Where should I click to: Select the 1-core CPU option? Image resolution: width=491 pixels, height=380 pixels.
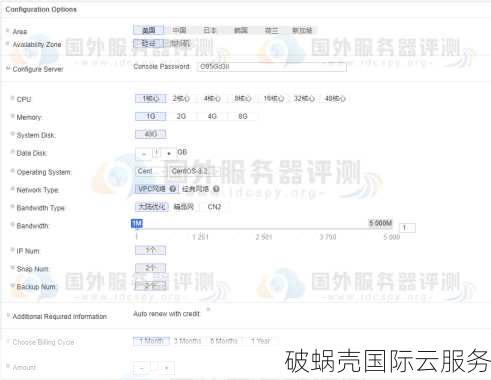coord(151,99)
